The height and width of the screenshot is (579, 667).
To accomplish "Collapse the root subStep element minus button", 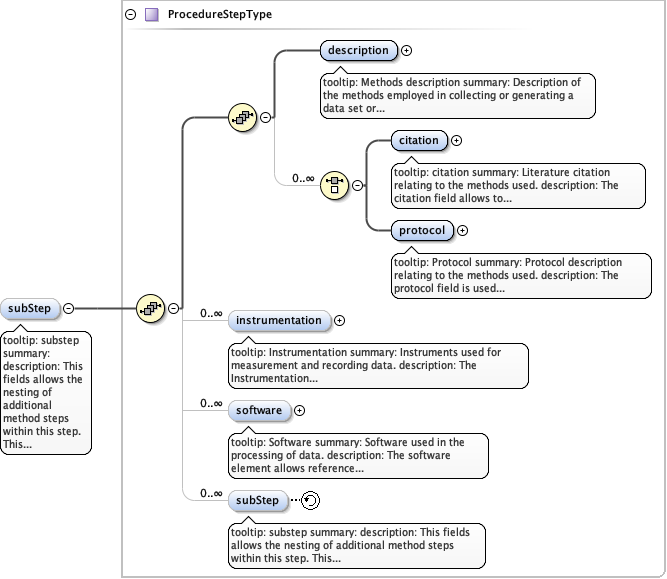I will [x=68, y=308].
